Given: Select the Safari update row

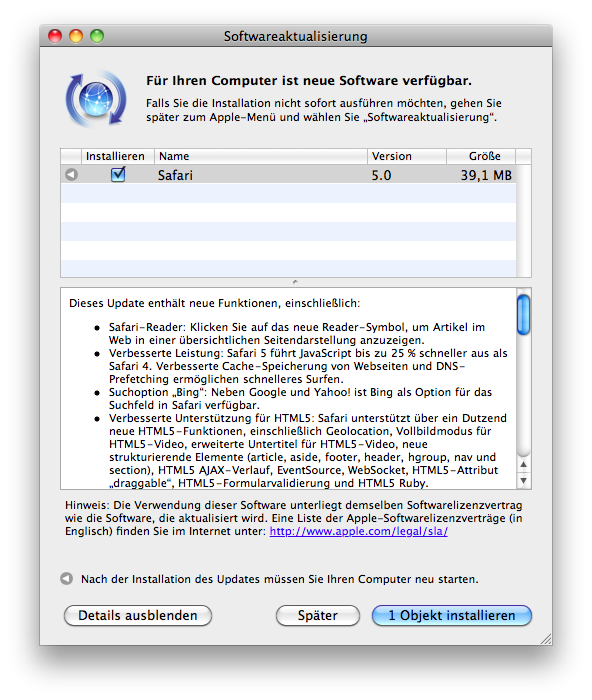Looking at the screenshot, I should (288, 175).
